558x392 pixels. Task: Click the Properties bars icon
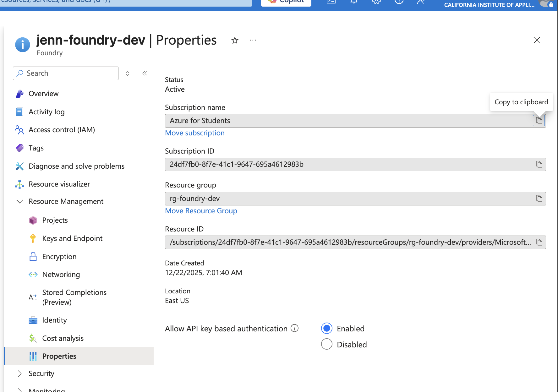pos(33,356)
